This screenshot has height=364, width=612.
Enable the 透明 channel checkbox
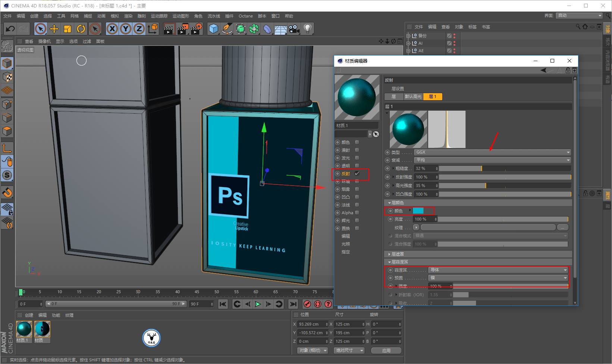pyautogui.click(x=357, y=165)
